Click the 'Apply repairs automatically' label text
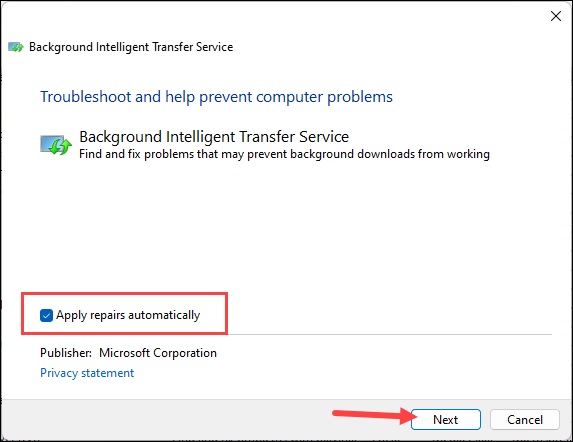Image resolution: width=573 pixels, height=442 pixels. coord(128,315)
